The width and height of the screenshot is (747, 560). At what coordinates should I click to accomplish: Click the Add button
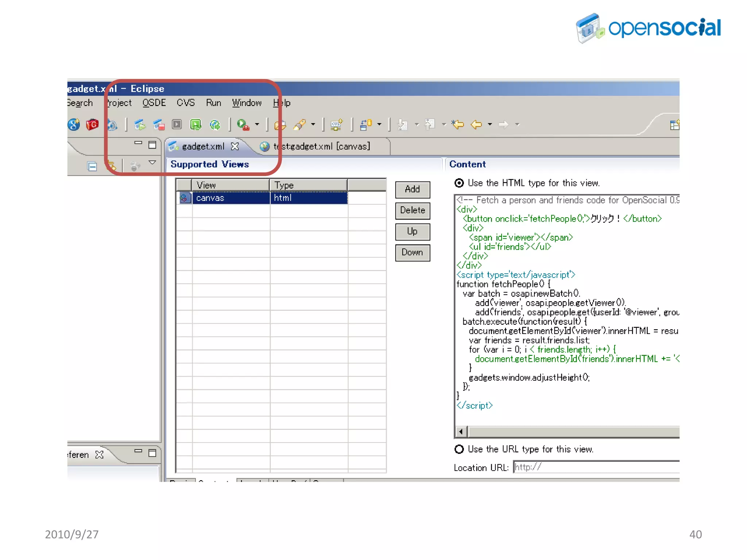click(x=413, y=190)
